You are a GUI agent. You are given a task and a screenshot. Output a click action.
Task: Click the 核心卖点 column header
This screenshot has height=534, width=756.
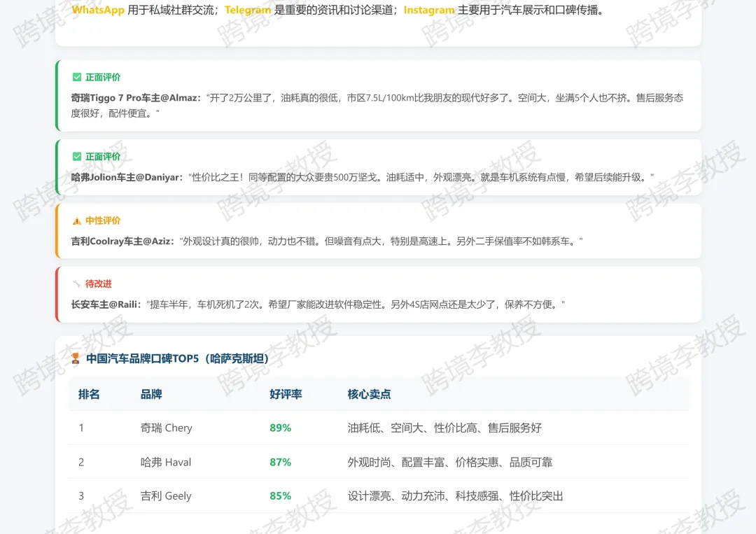(x=370, y=394)
